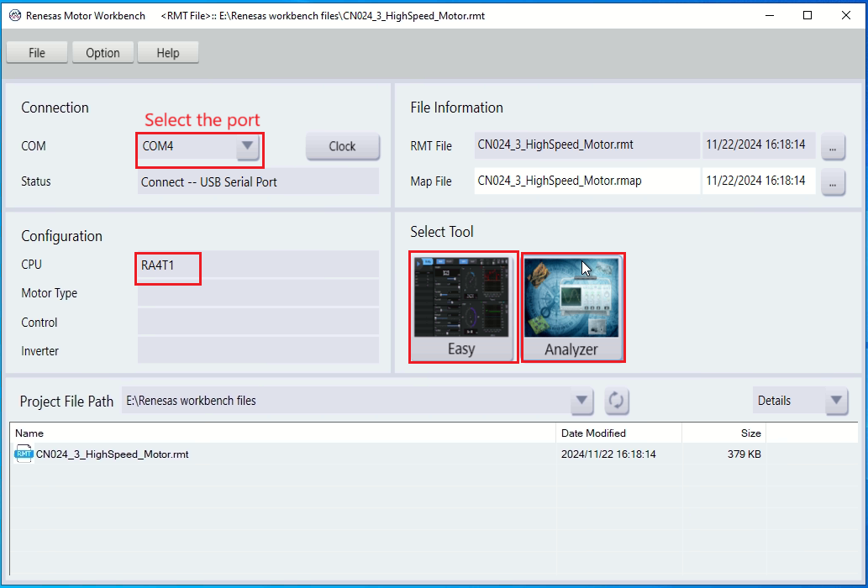The height and width of the screenshot is (588, 868).
Task: Click the Clock button
Action: click(x=343, y=146)
